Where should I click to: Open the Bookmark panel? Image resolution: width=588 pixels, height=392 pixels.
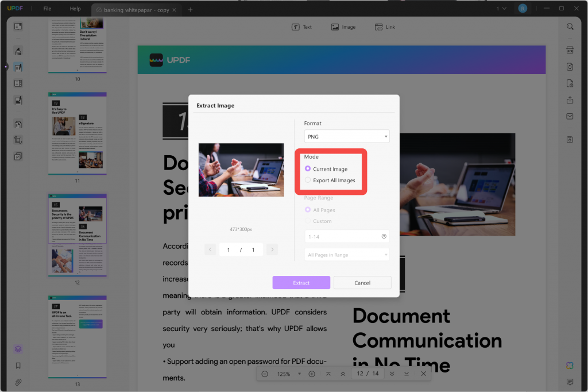(18, 365)
